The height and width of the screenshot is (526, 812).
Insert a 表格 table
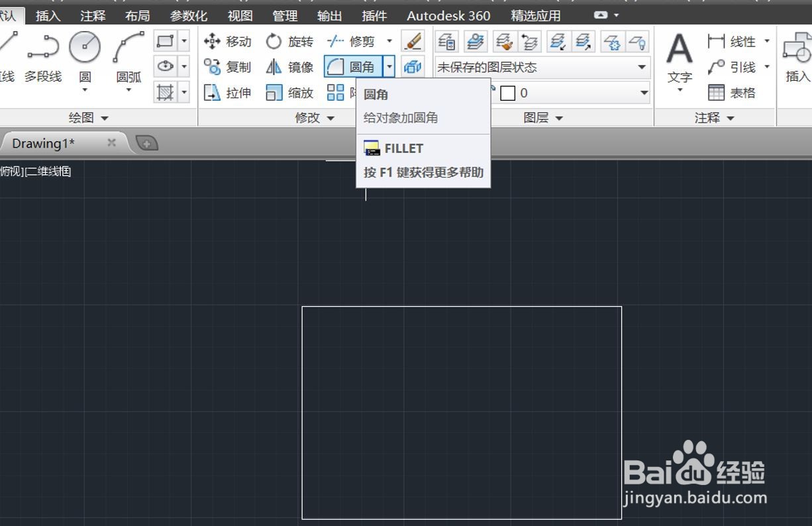coord(732,93)
